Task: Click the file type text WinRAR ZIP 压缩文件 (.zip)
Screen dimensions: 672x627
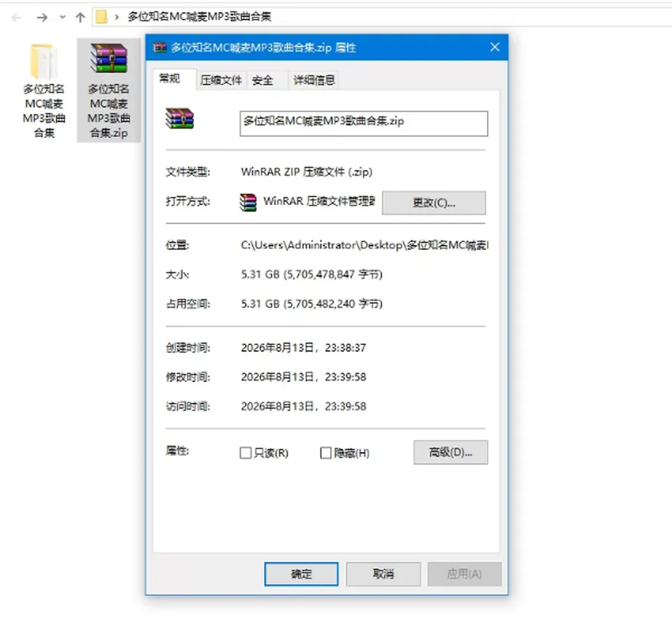Action: pyautogui.click(x=307, y=172)
